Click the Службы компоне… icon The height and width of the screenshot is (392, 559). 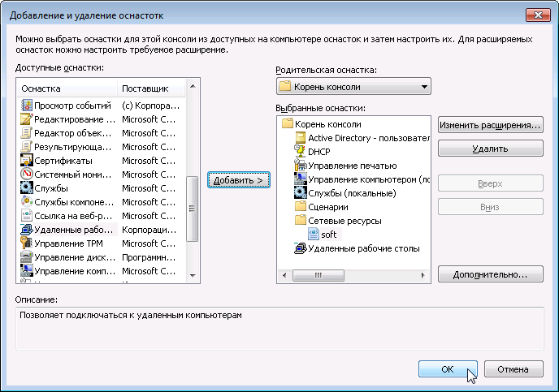[26, 202]
